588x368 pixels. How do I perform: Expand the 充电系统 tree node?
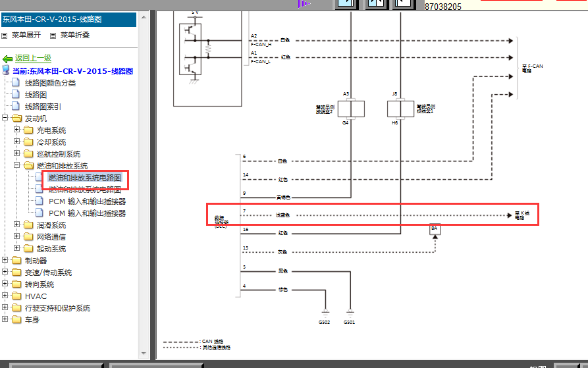(16, 130)
